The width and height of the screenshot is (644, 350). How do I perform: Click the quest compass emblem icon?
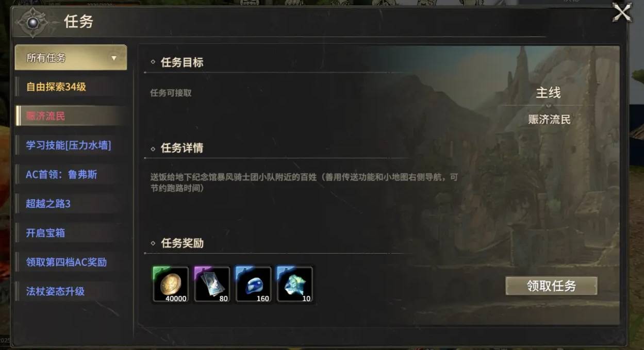tap(32, 22)
